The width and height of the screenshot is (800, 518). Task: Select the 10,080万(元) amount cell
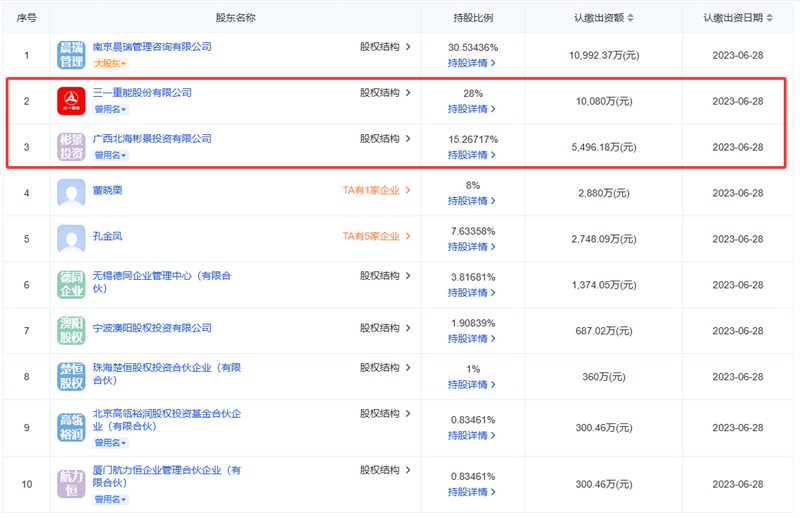604,101
